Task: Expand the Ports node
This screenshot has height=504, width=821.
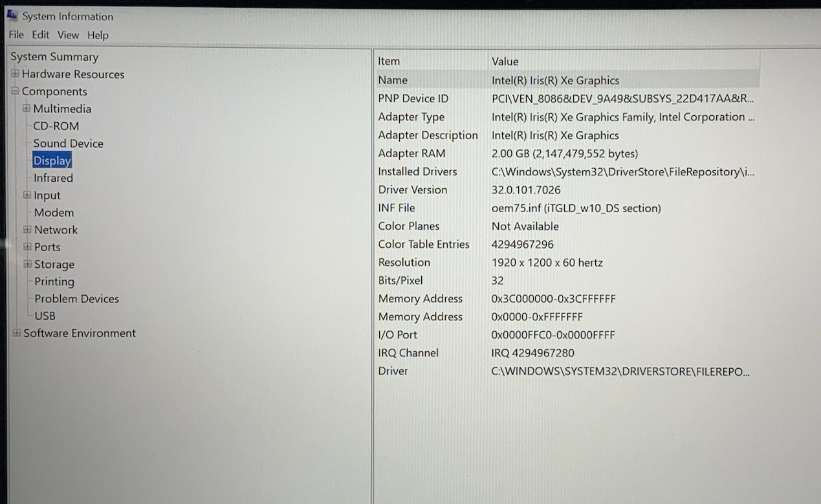Action: (27, 247)
